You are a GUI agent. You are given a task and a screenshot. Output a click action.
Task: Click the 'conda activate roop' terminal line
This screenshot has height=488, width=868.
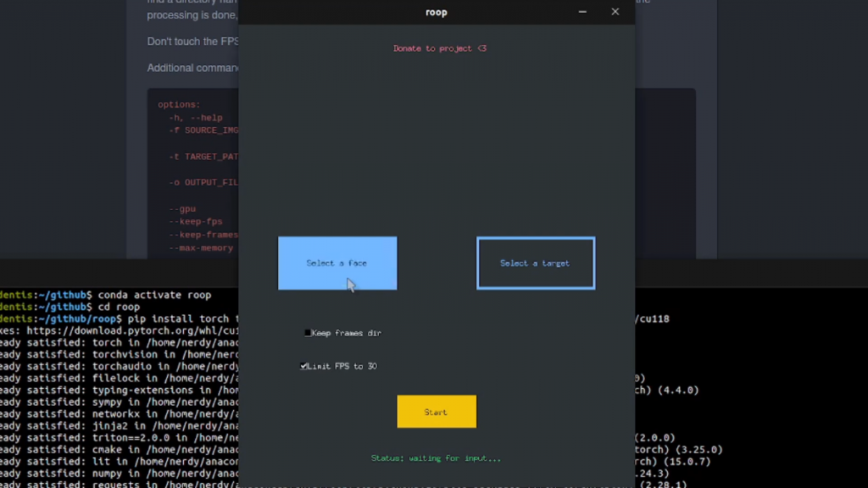154,295
